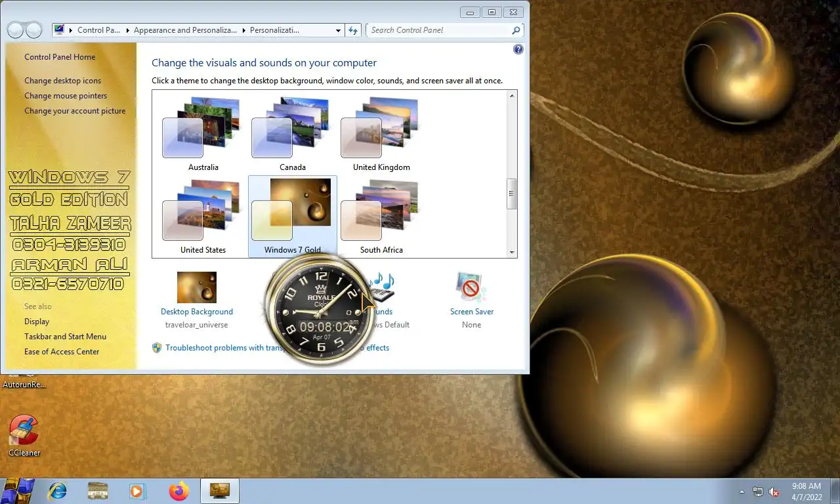Open Ease of Access Center link
This screenshot has width=840, height=504.
coord(62,352)
